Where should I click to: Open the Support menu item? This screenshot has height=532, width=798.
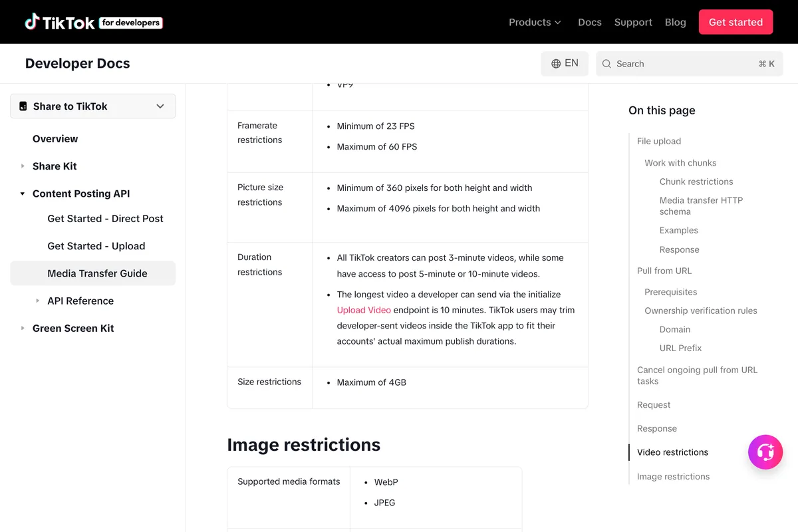click(x=633, y=22)
